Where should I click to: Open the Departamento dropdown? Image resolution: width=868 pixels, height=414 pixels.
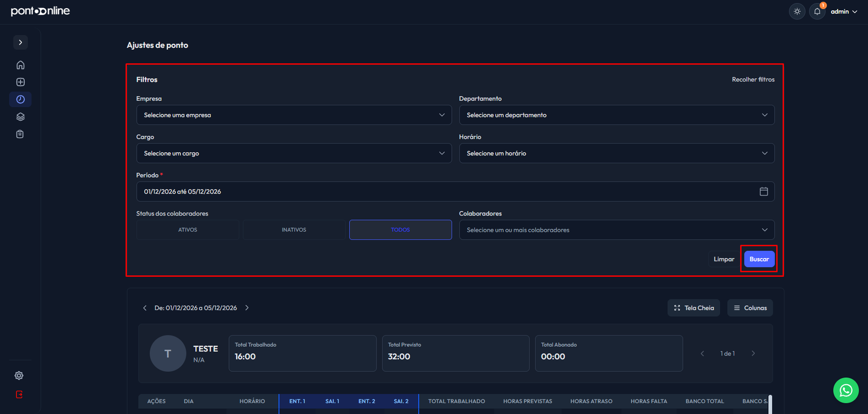point(617,115)
